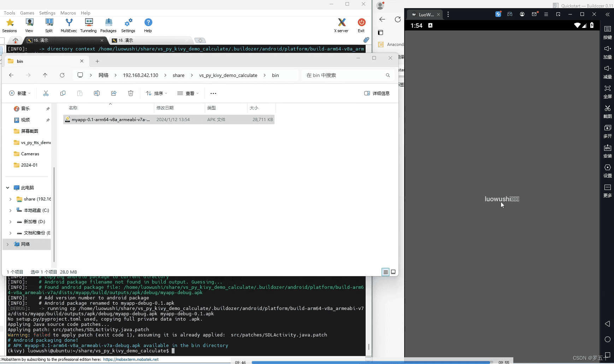The height and width of the screenshot is (364, 614).
Task: Click the emulator install APK (安装) icon
Action: click(x=608, y=151)
